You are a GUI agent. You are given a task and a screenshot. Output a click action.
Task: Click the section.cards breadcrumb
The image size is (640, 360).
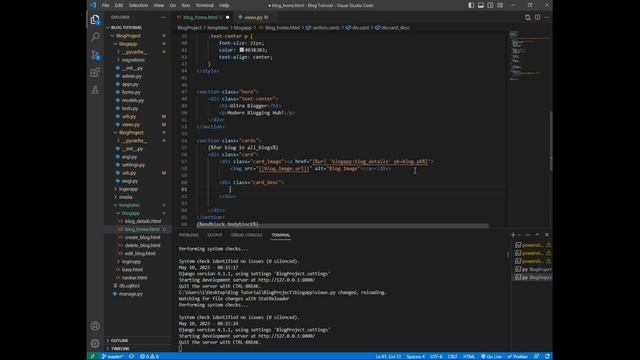point(322,28)
